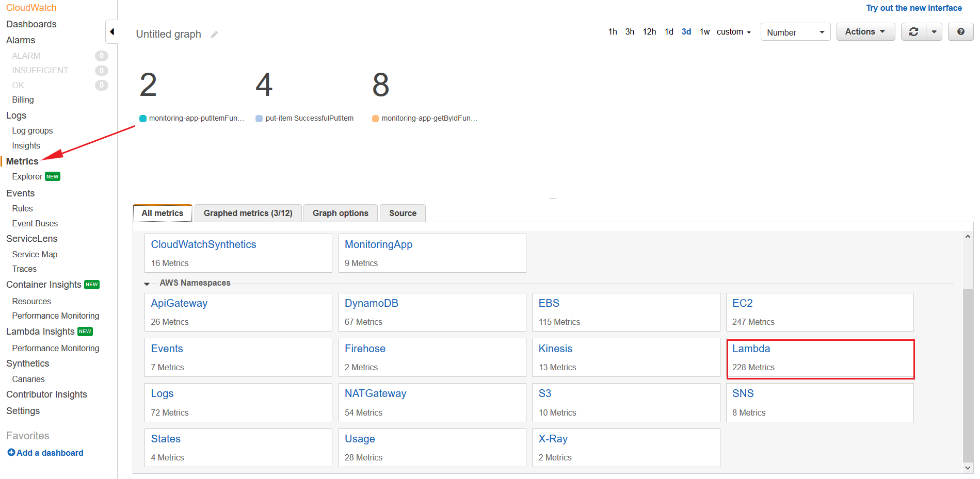This screenshot has height=479, width=980.
Task: Collapse the left navigation sidebar arrow
Action: coord(111,32)
